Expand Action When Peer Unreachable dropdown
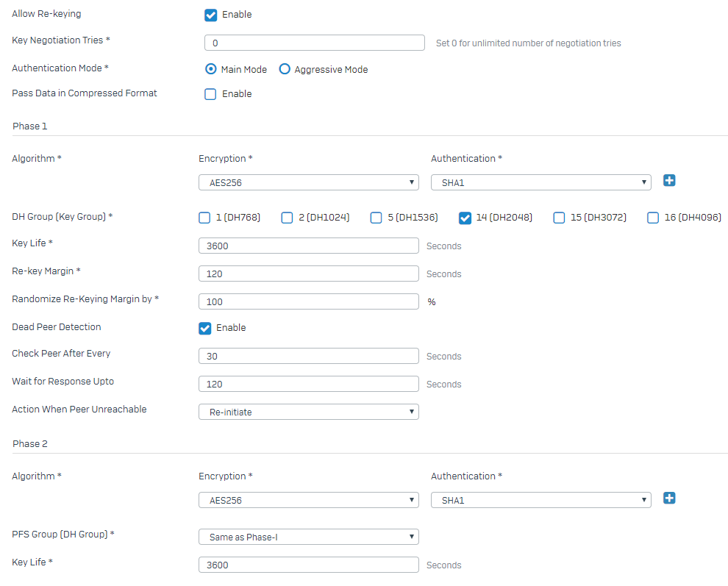728x586 pixels. pyautogui.click(x=309, y=412)
